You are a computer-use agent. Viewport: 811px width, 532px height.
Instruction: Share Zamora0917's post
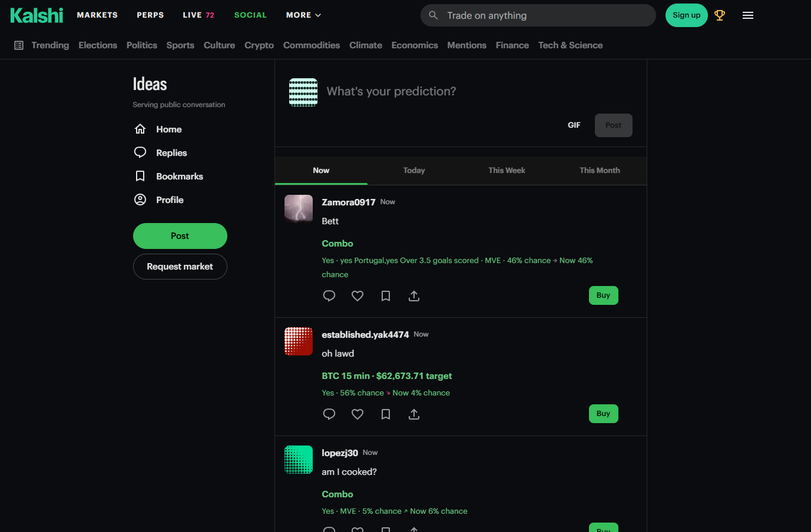[x=414, y=295]
